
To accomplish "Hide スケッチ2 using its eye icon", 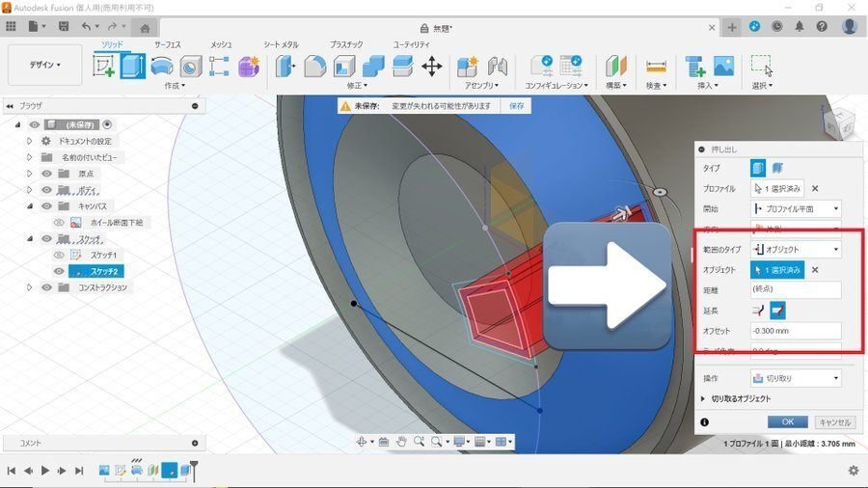I will [59, 271].
